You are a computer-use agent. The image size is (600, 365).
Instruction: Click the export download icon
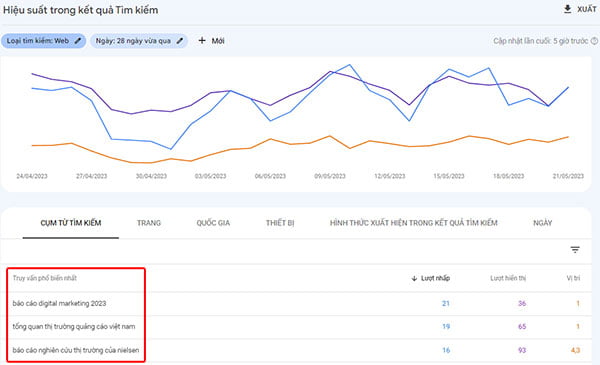coord(567,9)
